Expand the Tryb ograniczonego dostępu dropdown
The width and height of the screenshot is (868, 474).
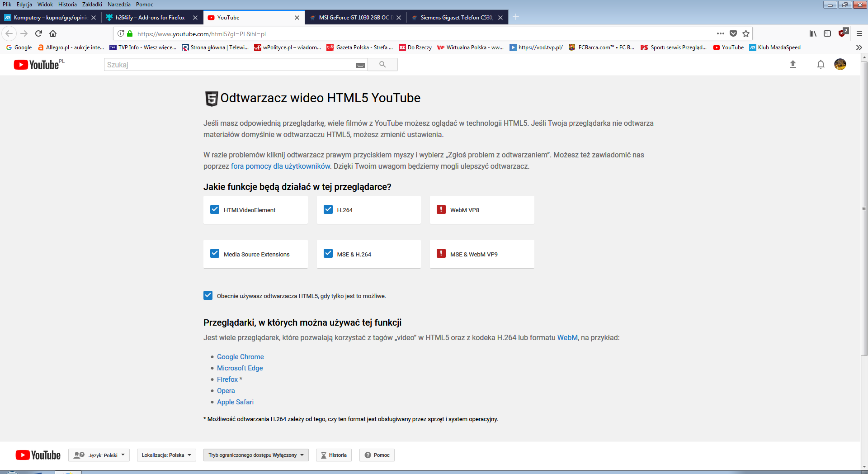[x=256, y=455]
